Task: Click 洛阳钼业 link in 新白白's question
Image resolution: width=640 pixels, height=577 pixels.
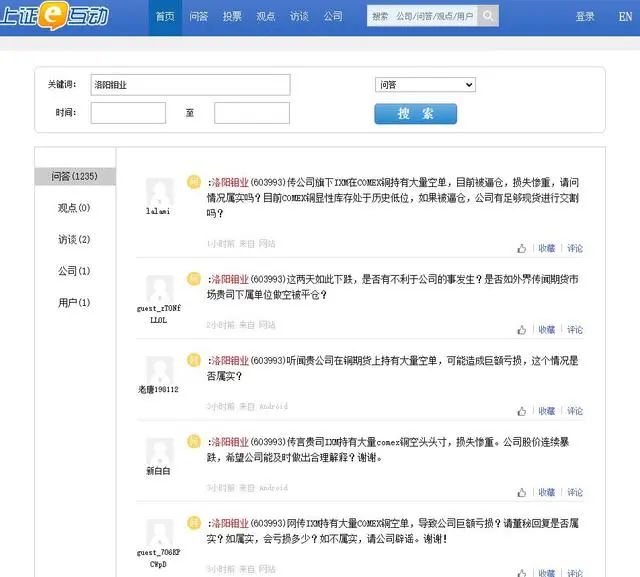Action: (x=230, y=442)
